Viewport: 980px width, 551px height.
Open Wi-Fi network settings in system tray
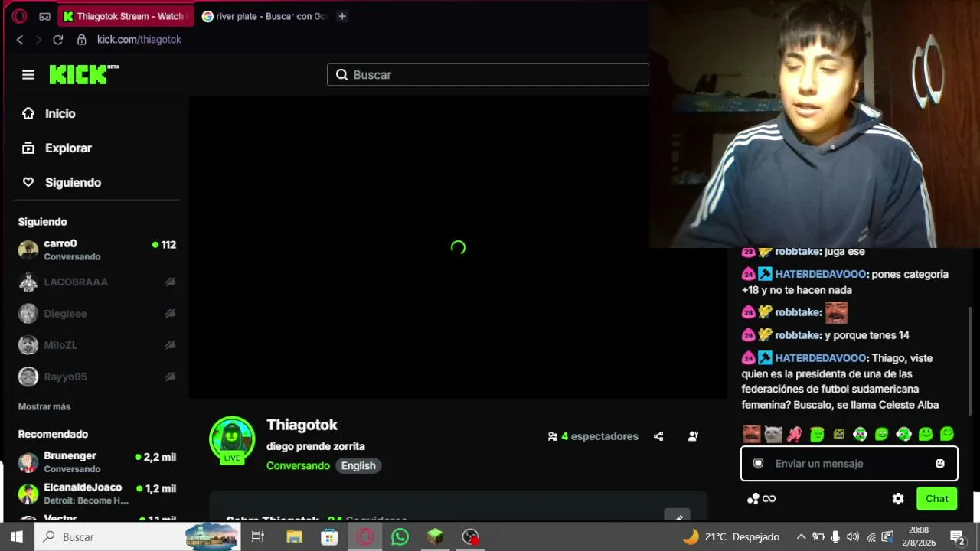870,536
